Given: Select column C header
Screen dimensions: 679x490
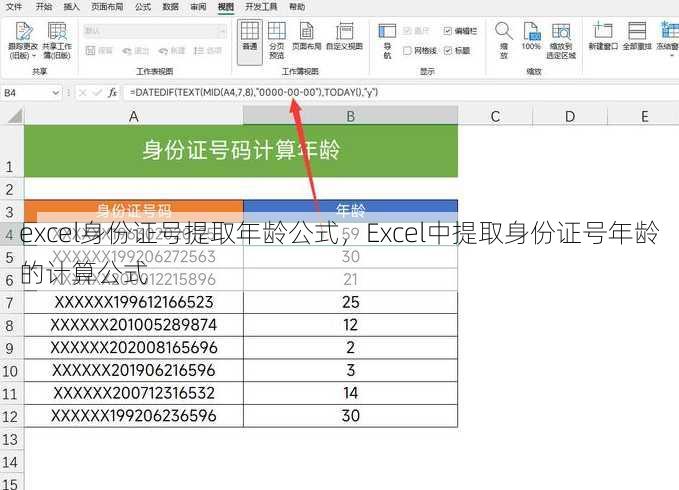Looking at the screenshot, I should pos(495,116).
